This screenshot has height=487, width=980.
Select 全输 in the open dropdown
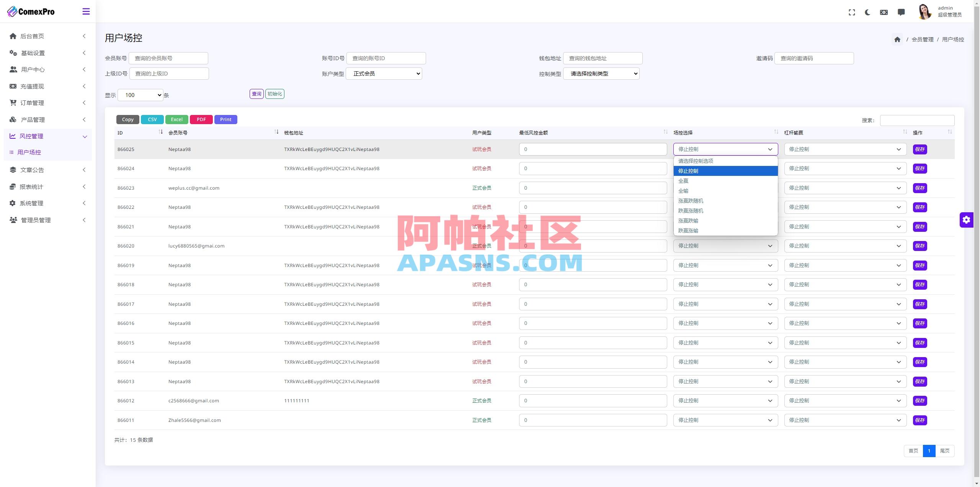pyautogui.click(x=725, y=191)
